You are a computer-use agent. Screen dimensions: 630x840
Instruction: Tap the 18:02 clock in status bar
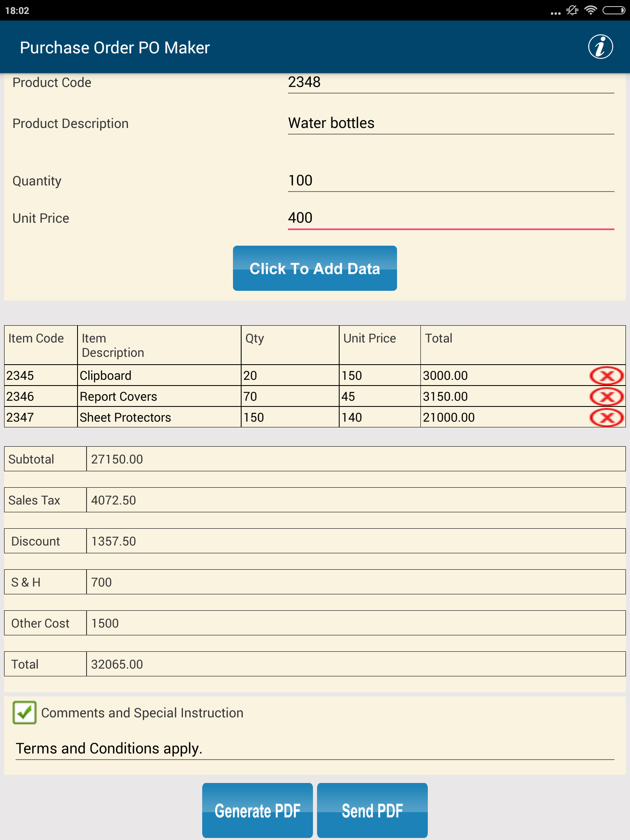tap(17, 10)
